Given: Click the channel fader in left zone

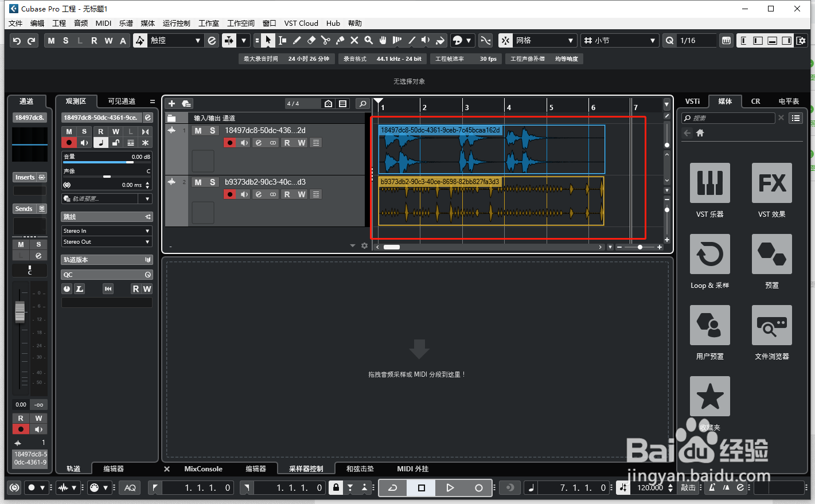Looking at the screenshot, I should (x=20, y=311).
